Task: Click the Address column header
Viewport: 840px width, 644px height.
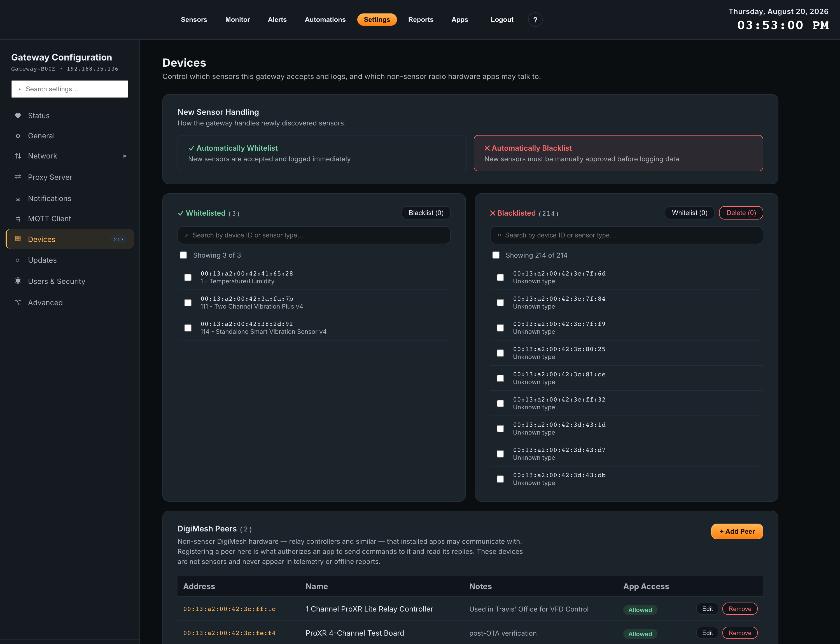Action: pos(199,587)
